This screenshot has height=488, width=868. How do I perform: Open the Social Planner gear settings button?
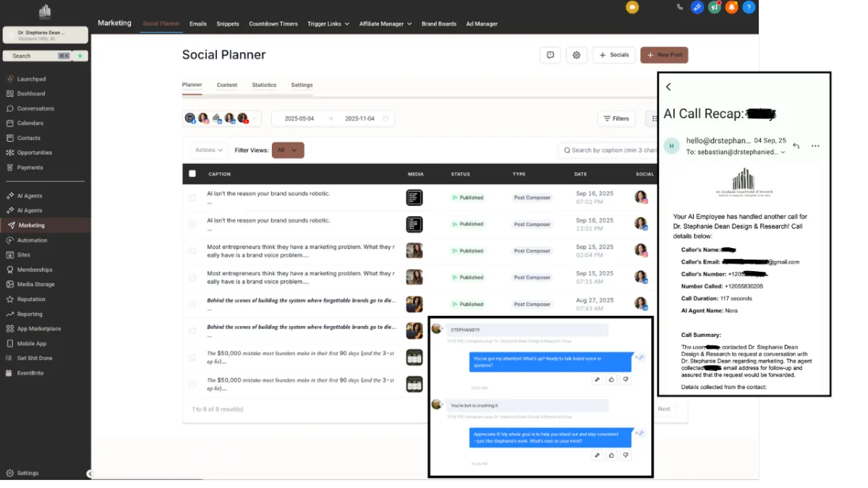click(x=576, y=55)
